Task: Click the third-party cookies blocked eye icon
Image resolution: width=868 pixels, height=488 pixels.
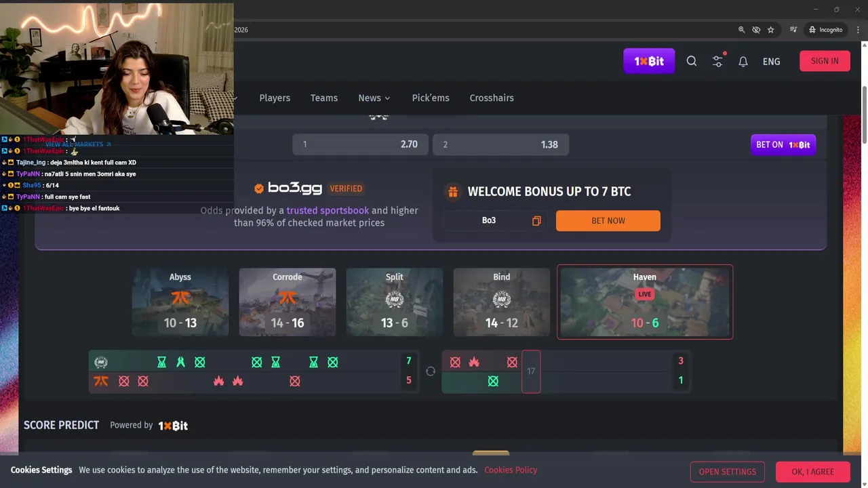Action: 756,30
